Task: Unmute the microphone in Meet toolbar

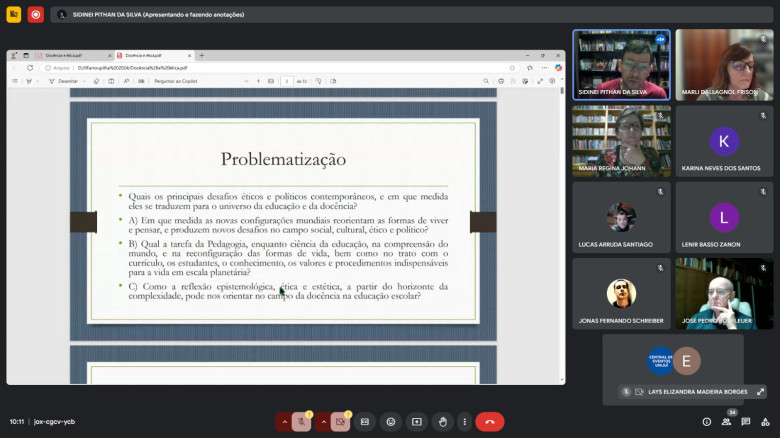Action: point(301,422)
